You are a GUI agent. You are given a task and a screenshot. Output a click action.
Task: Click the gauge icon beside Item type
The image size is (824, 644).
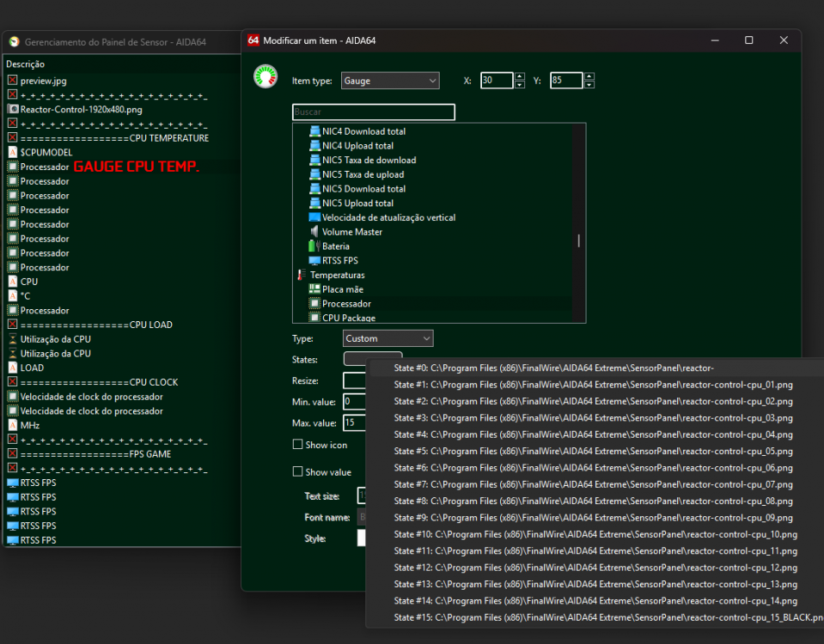point(266,77)
